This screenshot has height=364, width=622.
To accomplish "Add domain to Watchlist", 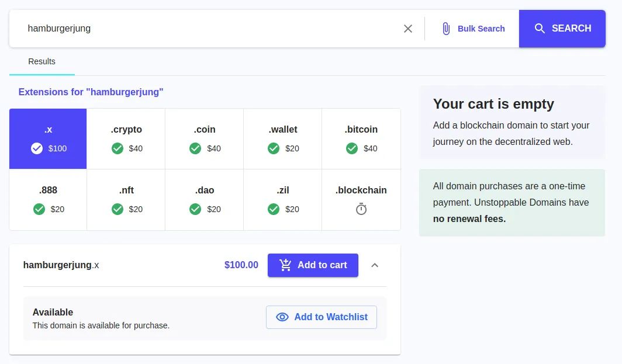I will [322, 317].
